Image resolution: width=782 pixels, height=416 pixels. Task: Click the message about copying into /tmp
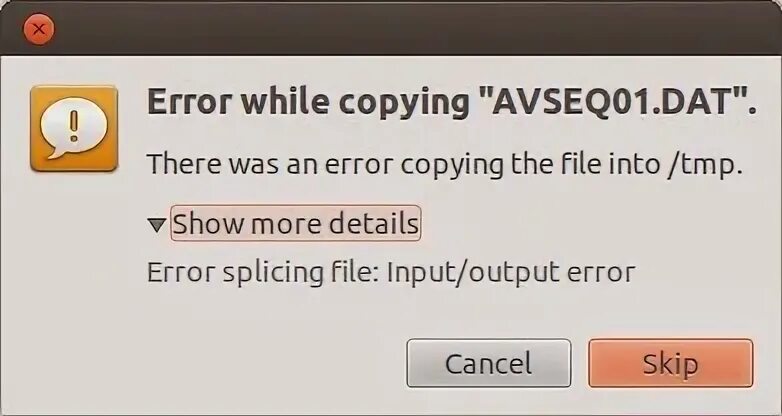coord(445,164)
